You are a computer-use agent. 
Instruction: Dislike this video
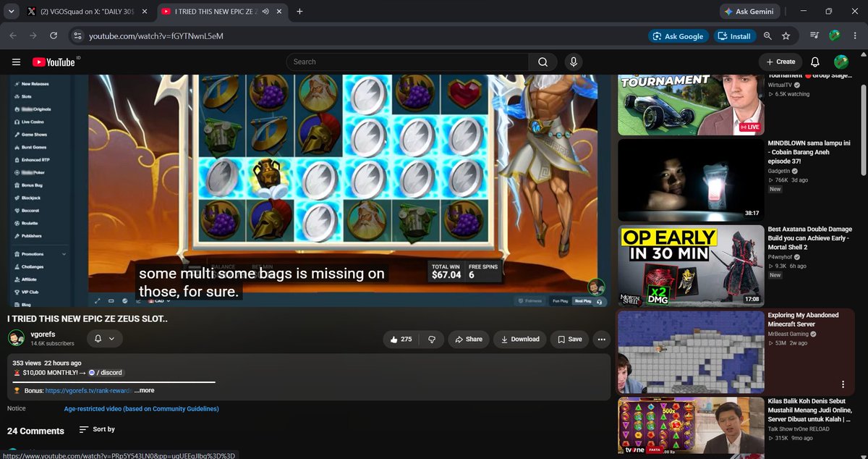(432, 339)
